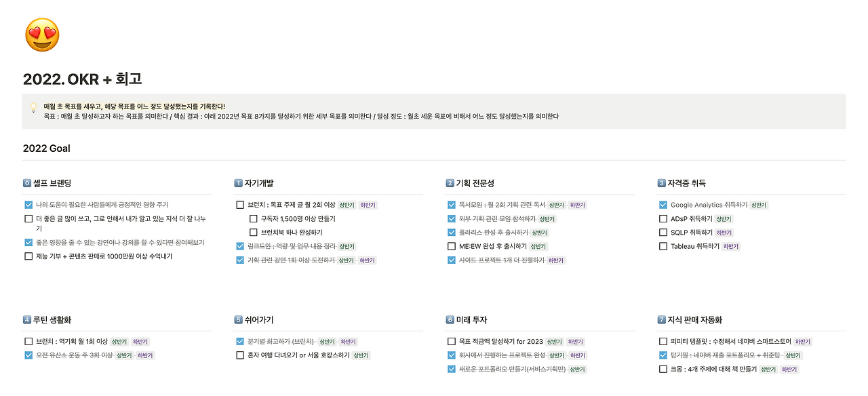The height and width of the screenshot is (396, 868).
Task: Click the "3" badge beside 자격증 취득
Action: pyautogui.click(x=663, y=182)
